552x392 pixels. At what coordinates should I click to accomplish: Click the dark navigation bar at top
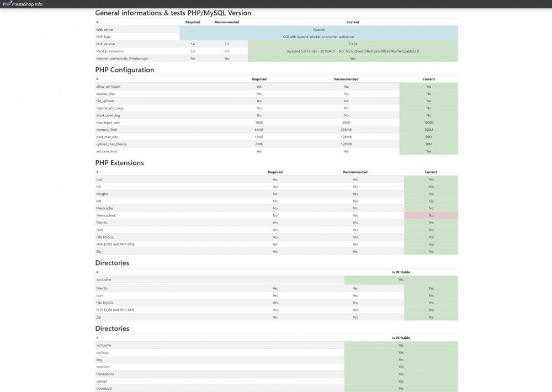[276, 4]
